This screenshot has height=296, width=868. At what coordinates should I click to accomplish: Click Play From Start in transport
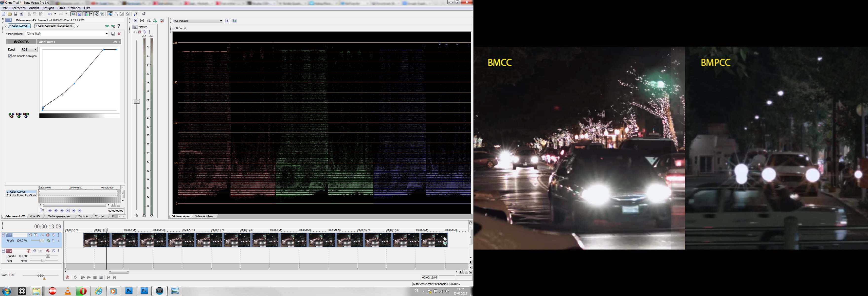(83, 277)
